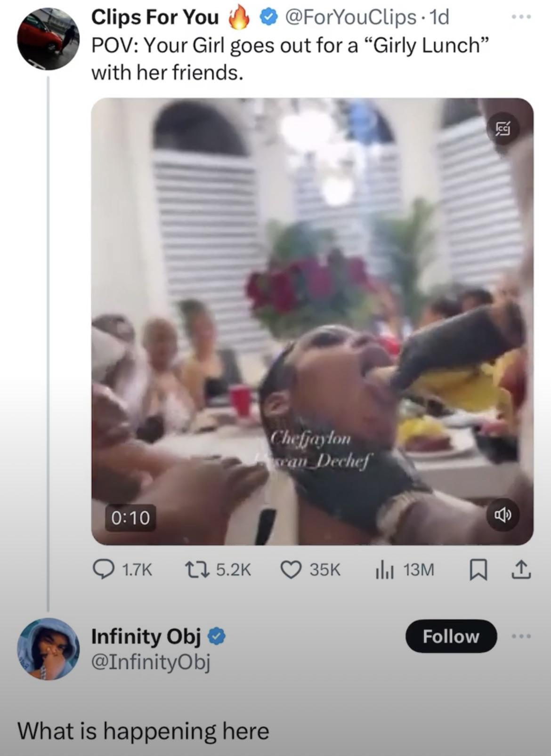
Task: Play the 0:10 video clip
Action: coord(312,321)
